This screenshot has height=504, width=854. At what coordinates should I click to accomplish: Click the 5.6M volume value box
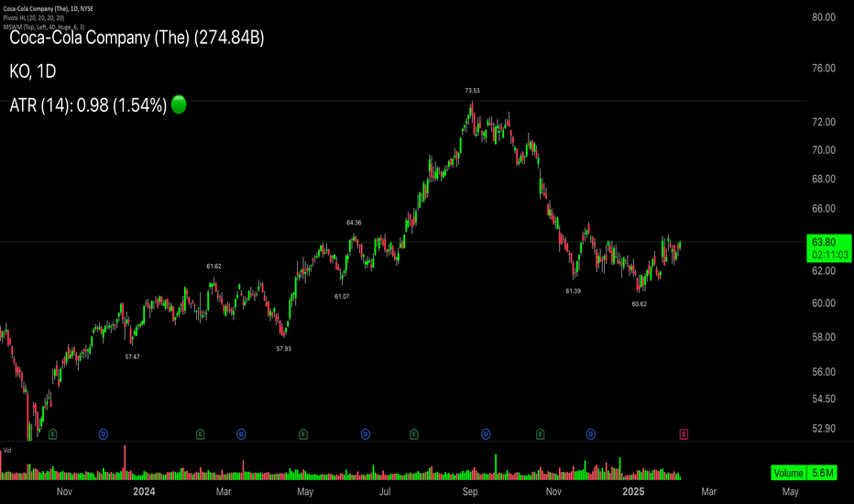pos(823,473)
